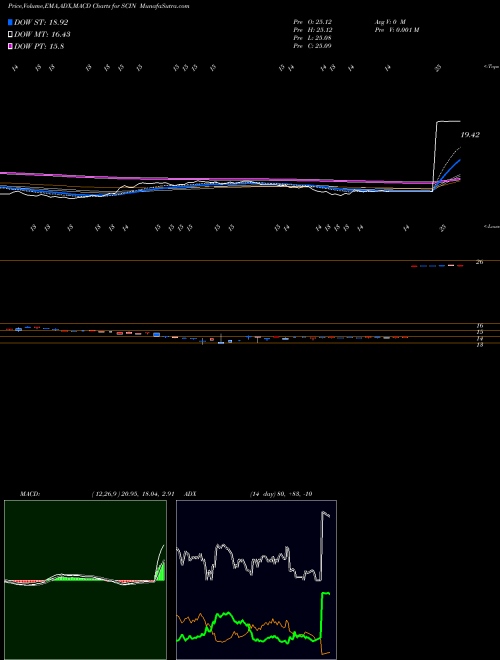Click the 'MACD:' panel heading
Image resolution: width=500 pixels, height=660 pixels.
coord(29,494)
